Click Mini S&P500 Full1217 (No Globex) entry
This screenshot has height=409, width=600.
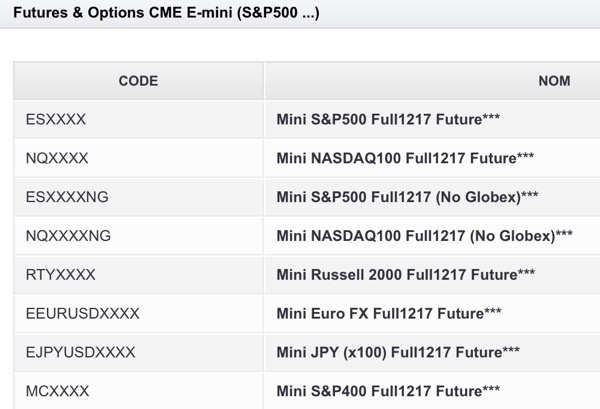pos(407,197)
